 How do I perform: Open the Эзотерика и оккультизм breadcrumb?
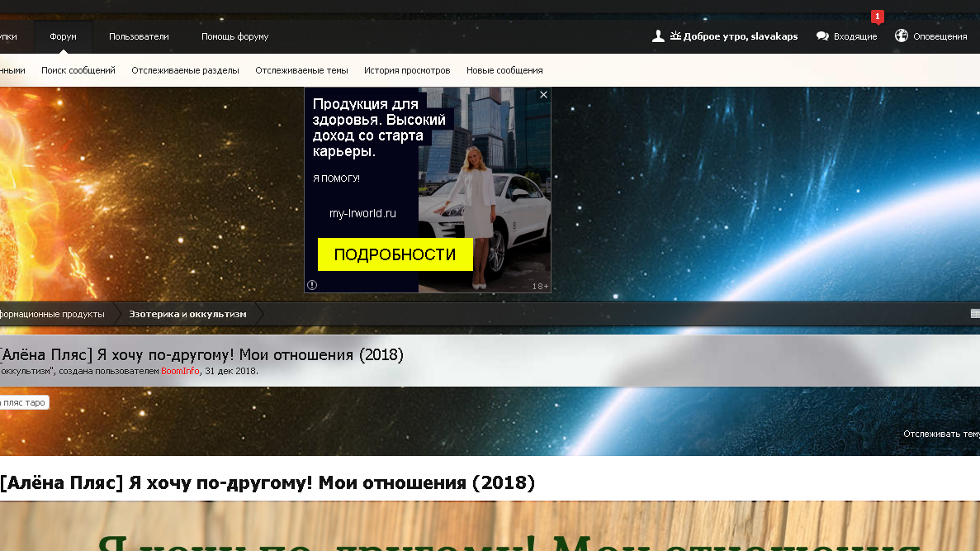[x=187, y=314]
